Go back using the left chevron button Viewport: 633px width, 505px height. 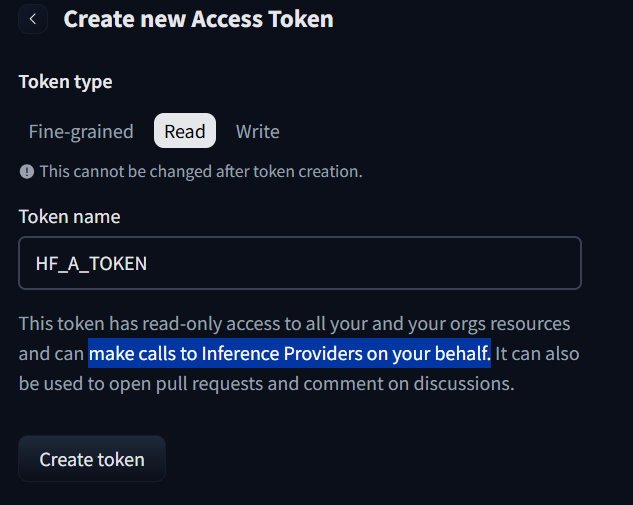click(x=33, y=19)
